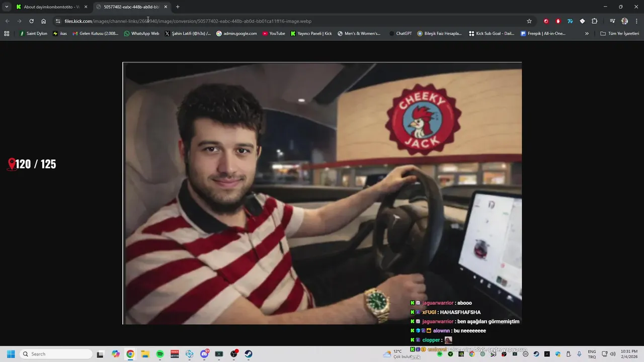Open the Voicemeeter taskbar icon

(175, 354)
